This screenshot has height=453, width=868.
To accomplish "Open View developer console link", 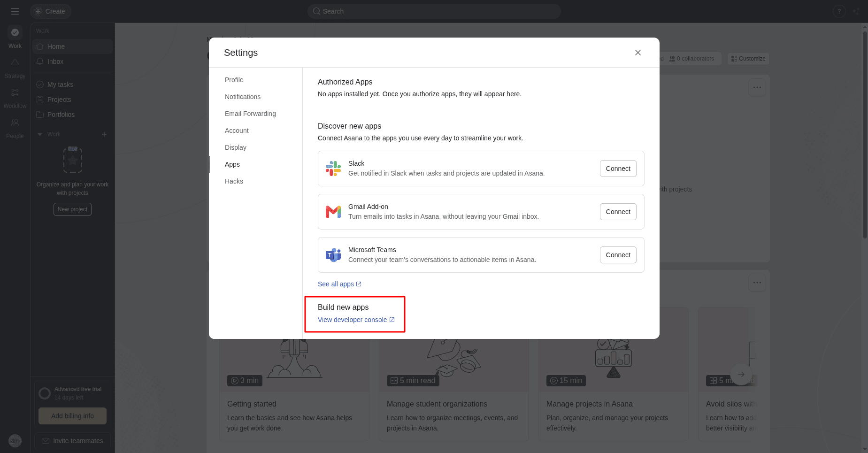I will click(x=356, y=320).
